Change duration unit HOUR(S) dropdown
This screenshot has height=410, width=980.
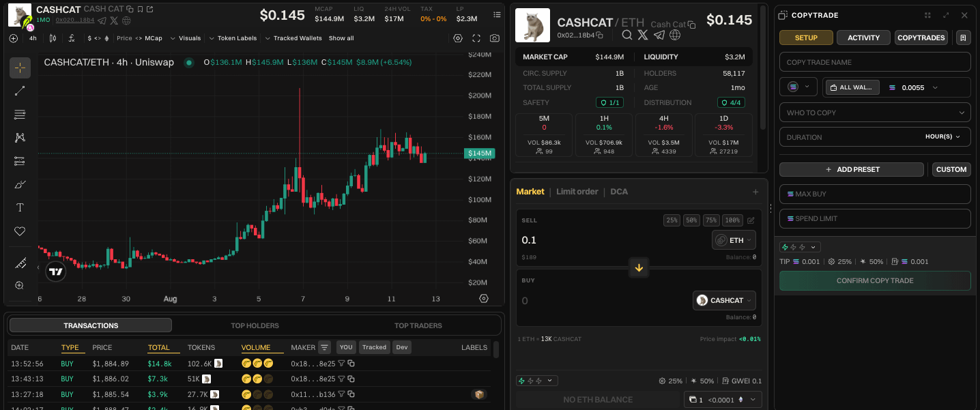(942, 137)
